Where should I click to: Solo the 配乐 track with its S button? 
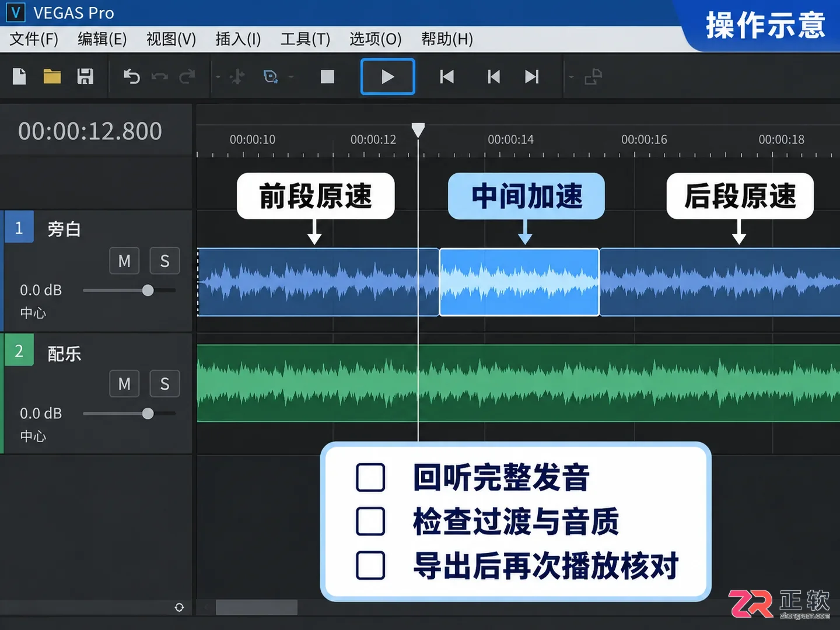tap(164, 384)
